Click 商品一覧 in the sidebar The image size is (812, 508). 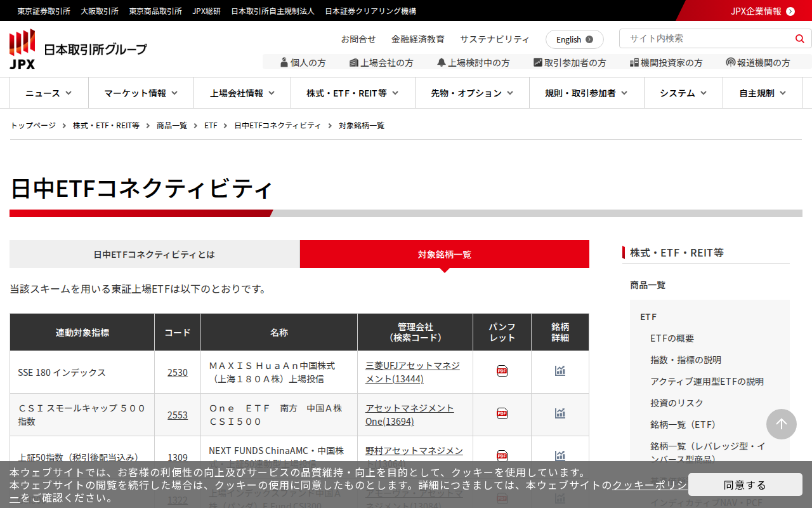(x=648, y=284)
